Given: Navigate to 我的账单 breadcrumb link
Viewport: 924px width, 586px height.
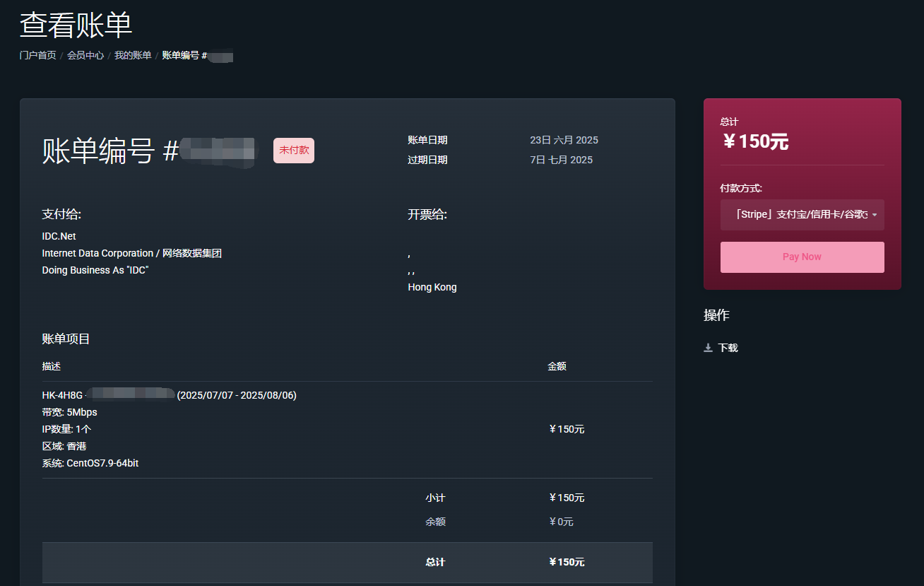Looking at the screenshot, I should pos(133,55).
